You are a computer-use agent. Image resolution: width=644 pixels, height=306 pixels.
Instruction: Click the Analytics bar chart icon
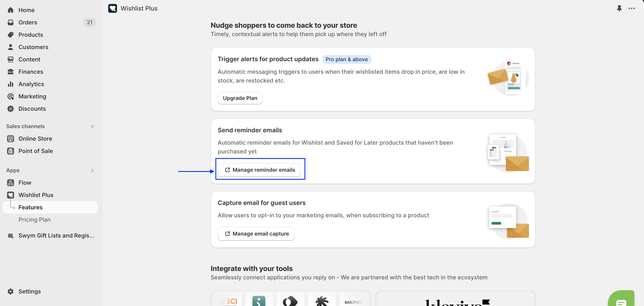(x=11, y=84)
